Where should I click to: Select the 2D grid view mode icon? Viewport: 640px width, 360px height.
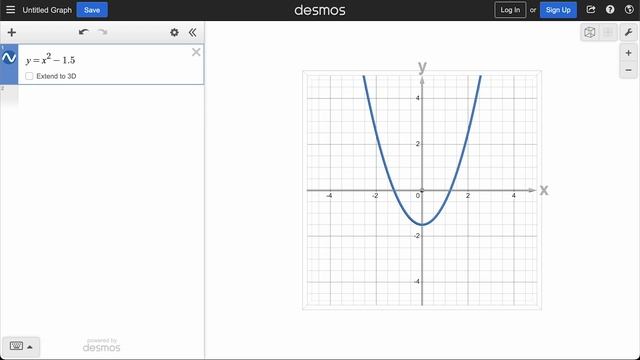[x=608, y=33]
